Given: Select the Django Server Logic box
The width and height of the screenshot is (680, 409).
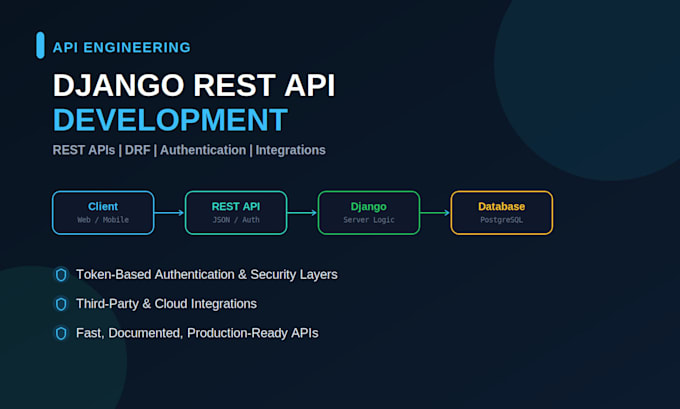Looking at the screenshot, I should [x=369, y=213].
